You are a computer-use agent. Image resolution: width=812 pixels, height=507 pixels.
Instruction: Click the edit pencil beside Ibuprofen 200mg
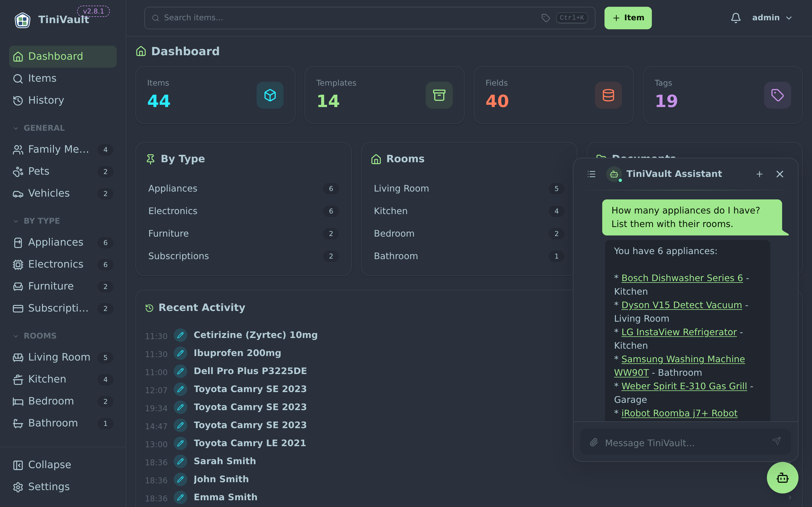click(180, 353)
